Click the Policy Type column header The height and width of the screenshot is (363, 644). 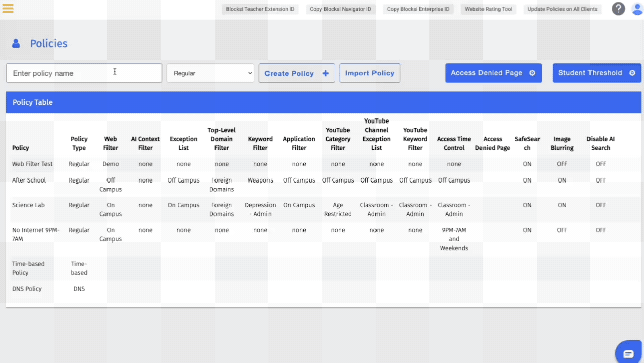[x=79, y=143]
